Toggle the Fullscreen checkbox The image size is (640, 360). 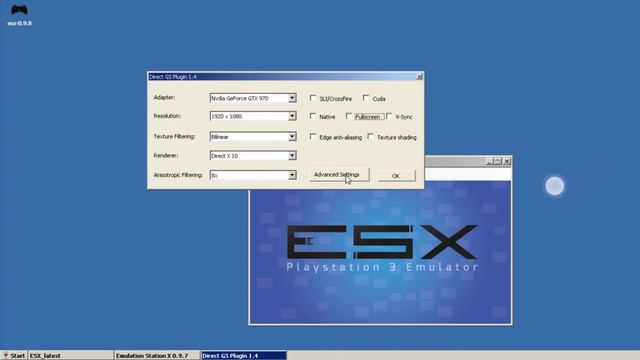[x=349, y=116]
